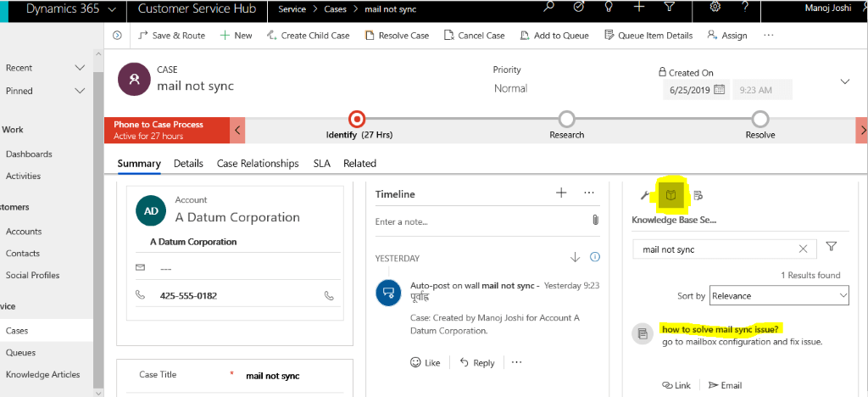Open A Datum Corporation account link
Screen dimensions: 868x397
(237, 217)
